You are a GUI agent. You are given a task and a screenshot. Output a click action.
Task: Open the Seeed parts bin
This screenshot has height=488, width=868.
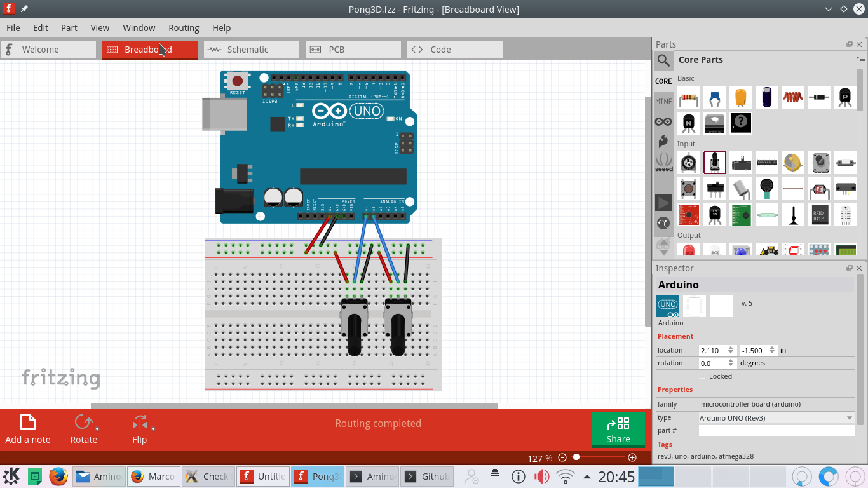click(x=663, y=162)
